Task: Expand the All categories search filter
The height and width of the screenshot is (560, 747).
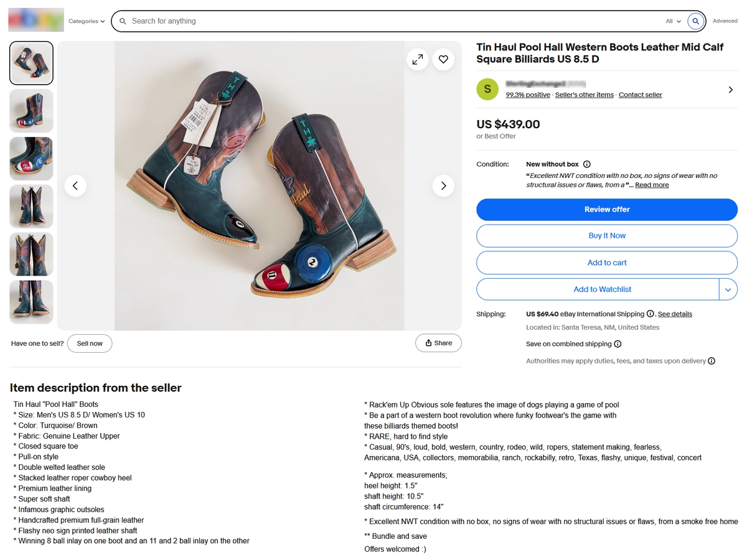Action: pyautogui.click(x=673, y=21)
